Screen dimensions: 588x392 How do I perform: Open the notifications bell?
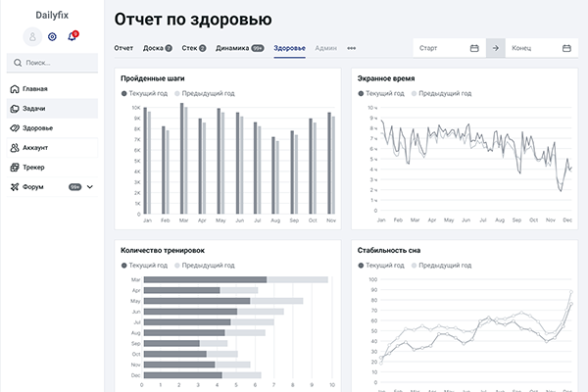pyautogui.click(x=72, y=36)
